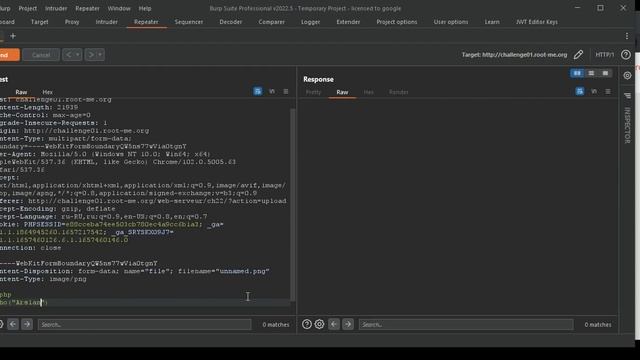Viewport: 640px width, 360px height.
Task: Click the Referer header line in request
Action: coord(143,201)
